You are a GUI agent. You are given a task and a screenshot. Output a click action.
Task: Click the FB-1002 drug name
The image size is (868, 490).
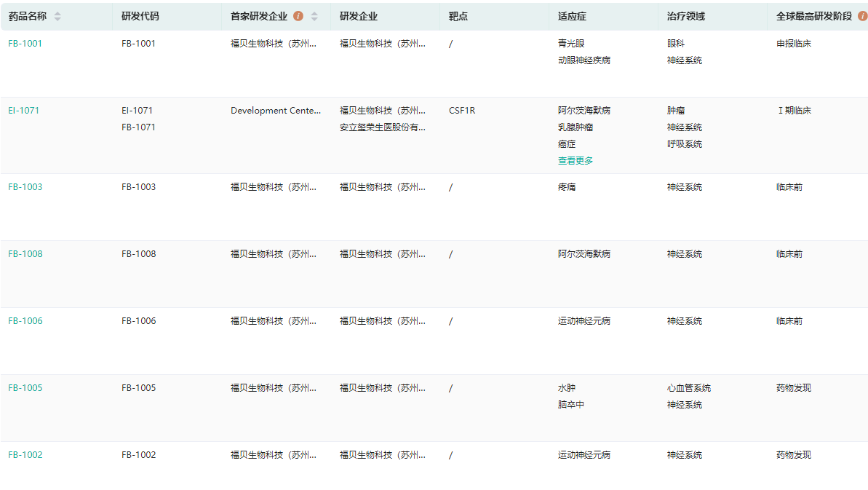point(25,455)
